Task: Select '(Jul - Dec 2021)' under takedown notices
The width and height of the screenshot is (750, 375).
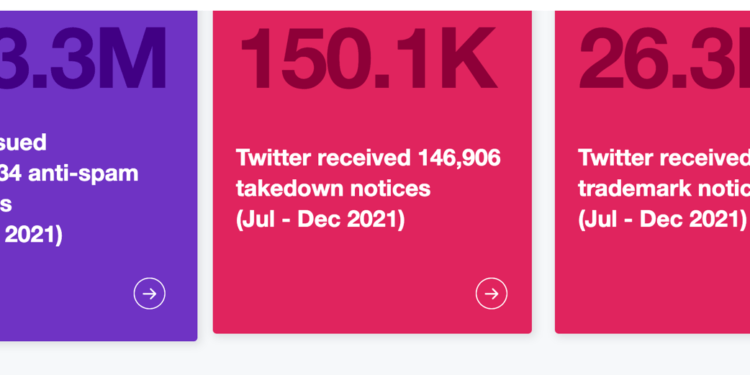Action: (320, 220)
